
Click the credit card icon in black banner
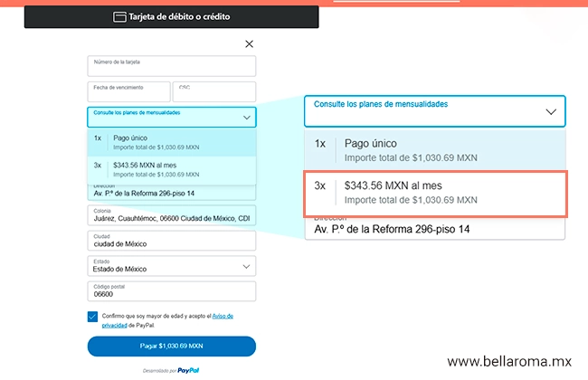(119, 17)
